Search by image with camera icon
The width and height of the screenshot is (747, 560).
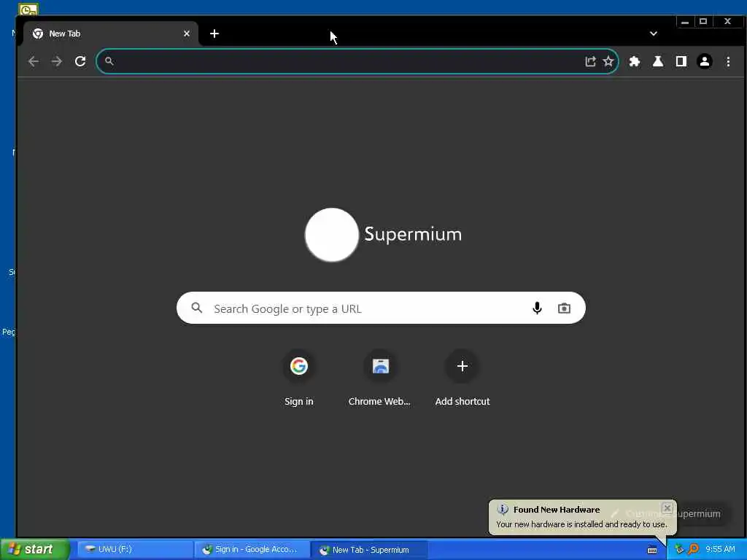click(564, 308)
